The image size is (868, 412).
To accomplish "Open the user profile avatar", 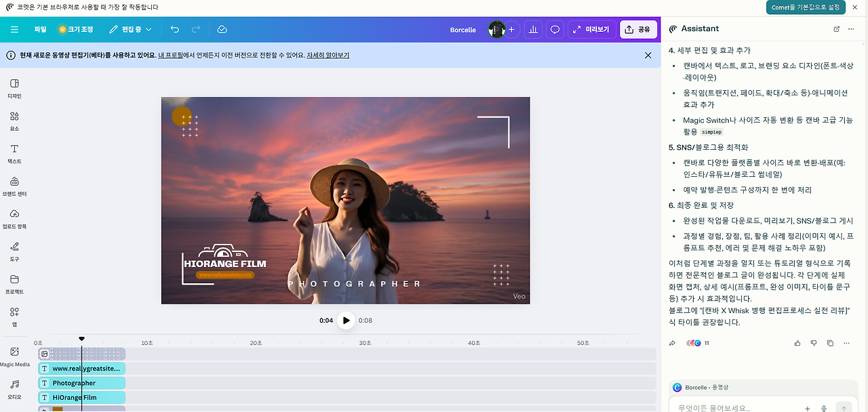I will [x=497, y=29].
